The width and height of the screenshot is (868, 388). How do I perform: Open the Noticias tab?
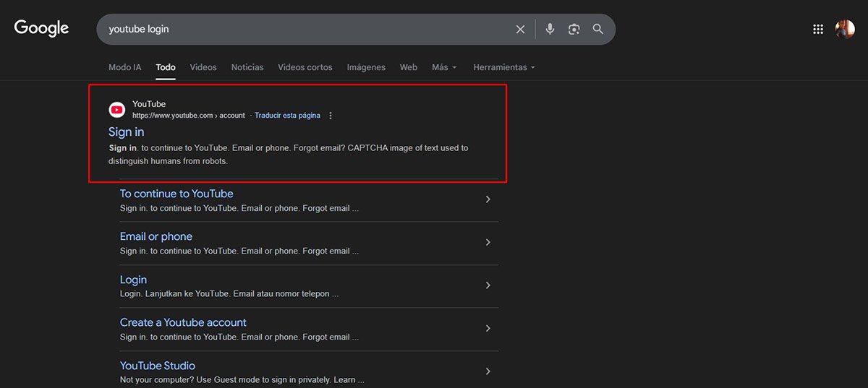pyautogui.click(x=247, y=67)
